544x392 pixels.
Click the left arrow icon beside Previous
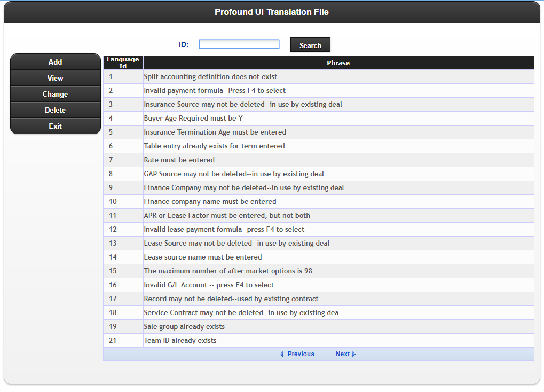(281, 354)
